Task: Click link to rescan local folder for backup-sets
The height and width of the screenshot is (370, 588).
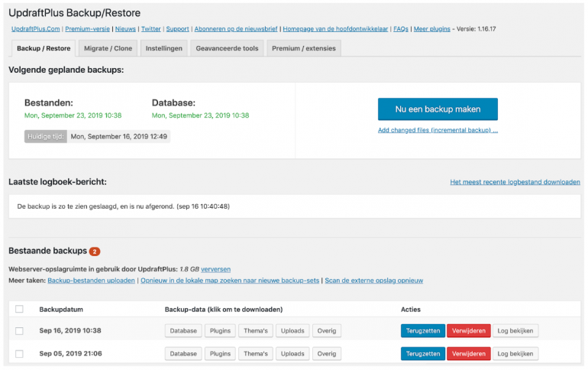Action: click(x=230, y=281)
